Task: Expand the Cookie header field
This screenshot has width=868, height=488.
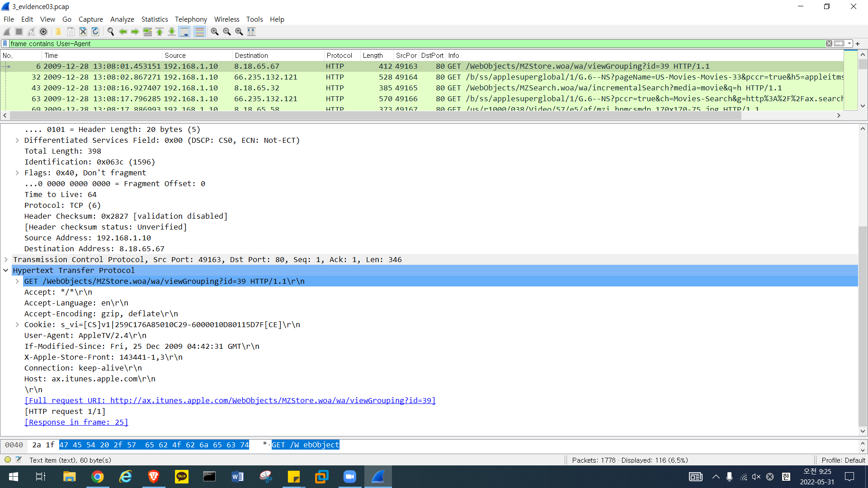Action: pos(17,325)
